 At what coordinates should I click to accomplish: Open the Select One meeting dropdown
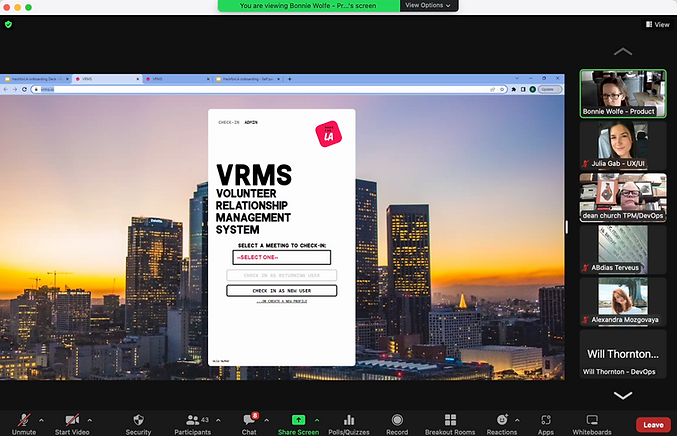pos(282,257)
